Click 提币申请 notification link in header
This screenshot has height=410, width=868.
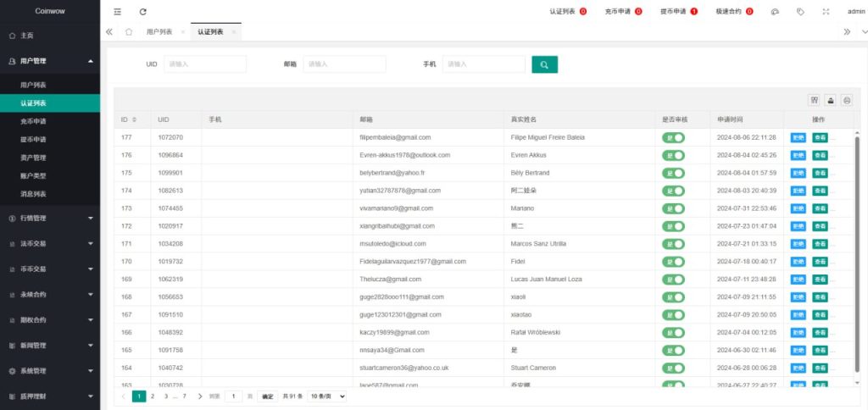tap(678, 12)
